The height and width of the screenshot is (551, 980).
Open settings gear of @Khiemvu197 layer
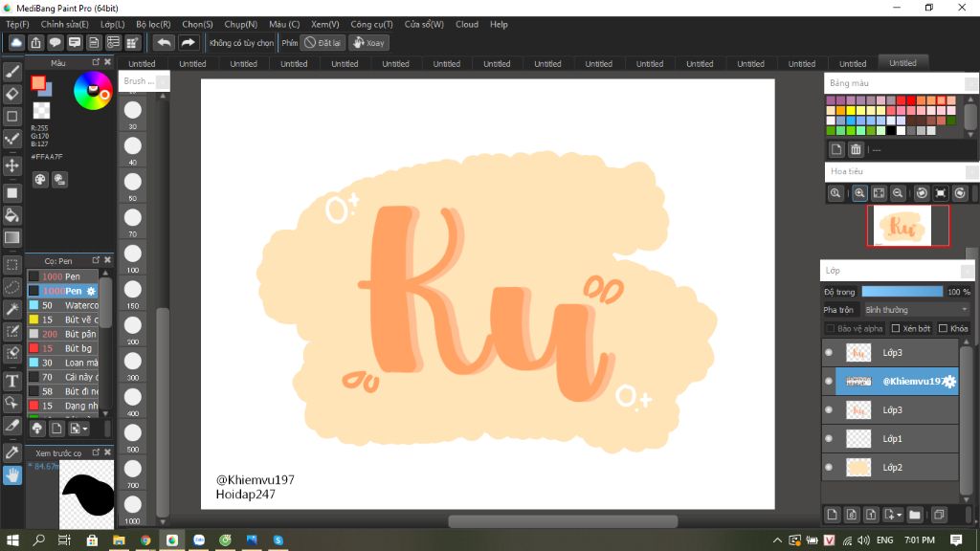949,381
